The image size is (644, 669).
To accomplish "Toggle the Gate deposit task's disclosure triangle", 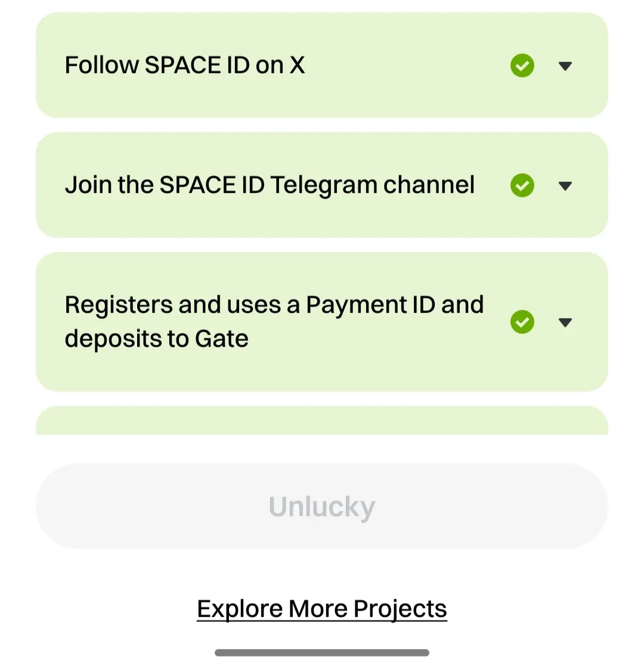I will 565,323.
